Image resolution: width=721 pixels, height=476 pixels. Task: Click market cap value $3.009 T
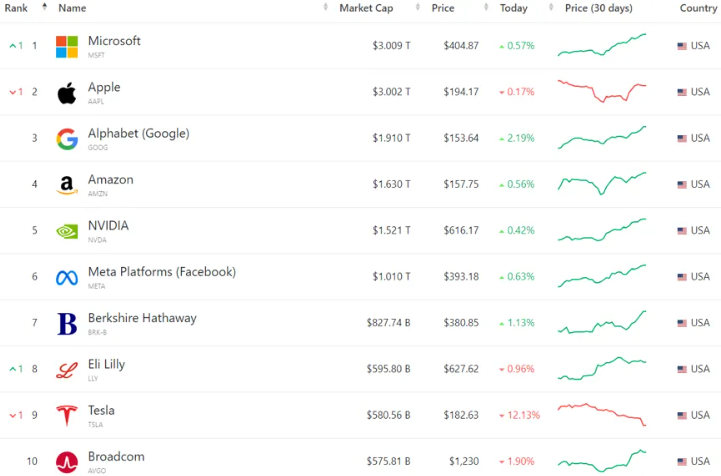pos(391,46)
